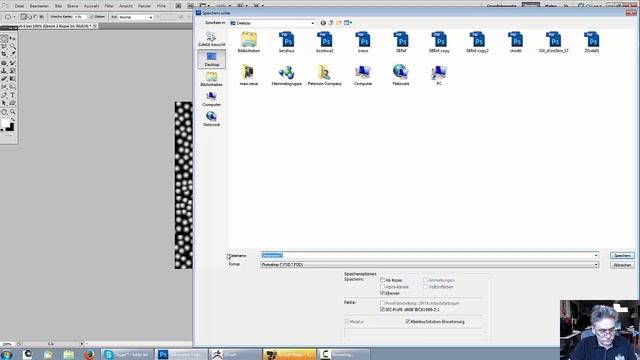The height and width of the screenshot is (360, 640).
Task: Uncheck the Ebenen checkbox
Action: [x=382, y=293]
